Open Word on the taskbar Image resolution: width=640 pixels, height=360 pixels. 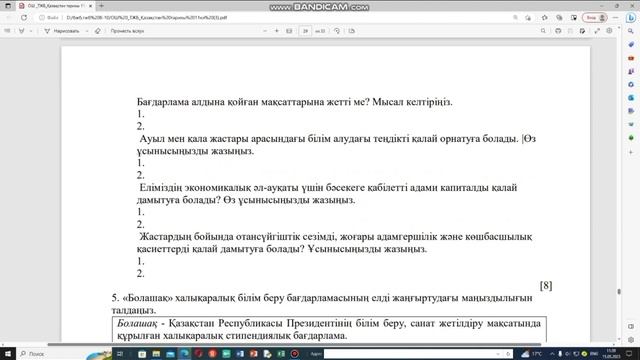coord(240,353)
